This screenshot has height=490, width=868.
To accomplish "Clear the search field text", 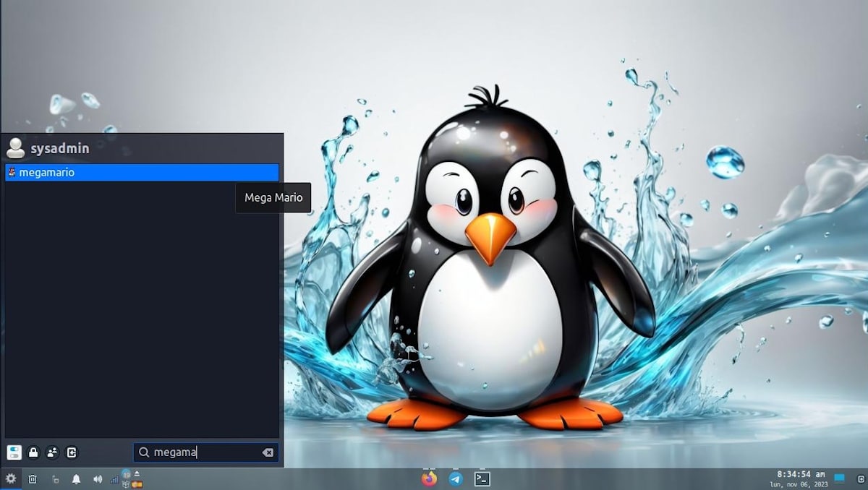I will point(268,452).
